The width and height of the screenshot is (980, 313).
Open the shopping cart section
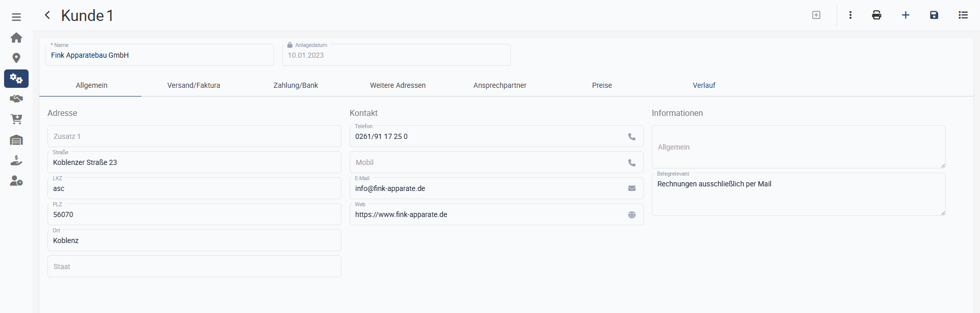(x=16, y=119)
